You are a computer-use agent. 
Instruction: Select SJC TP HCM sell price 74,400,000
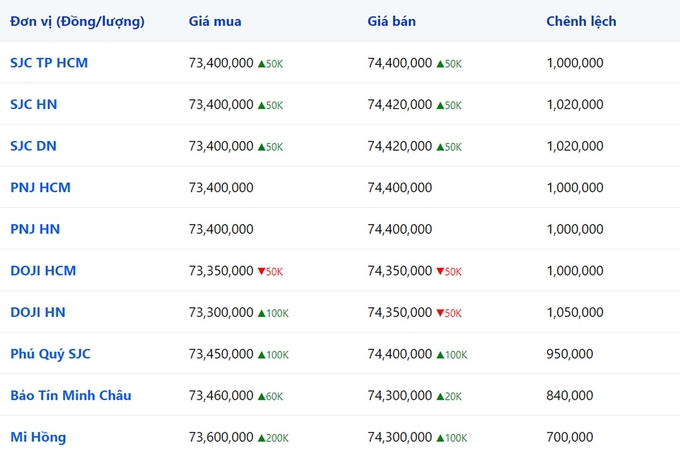pyautogui.click(x=400, y=63)
